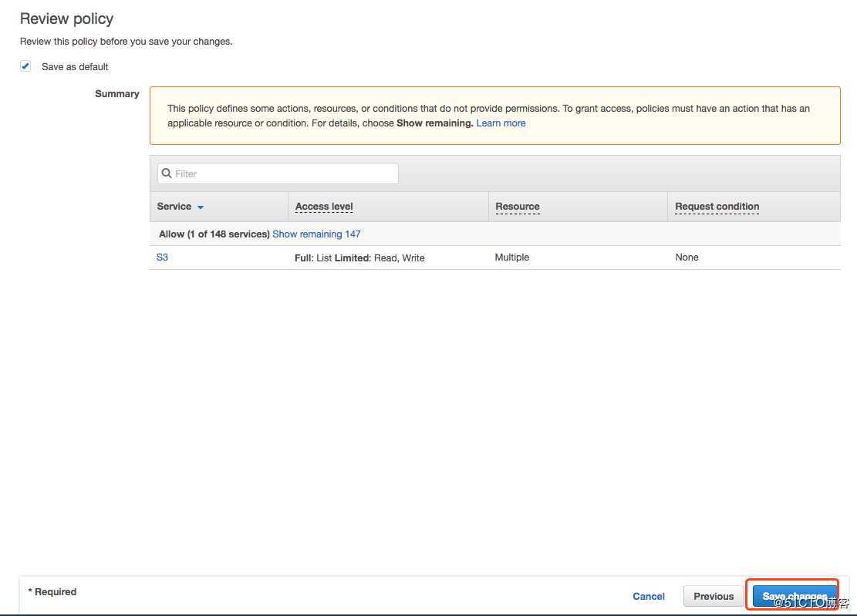Open the S3 service link

(x=162, y=258)
